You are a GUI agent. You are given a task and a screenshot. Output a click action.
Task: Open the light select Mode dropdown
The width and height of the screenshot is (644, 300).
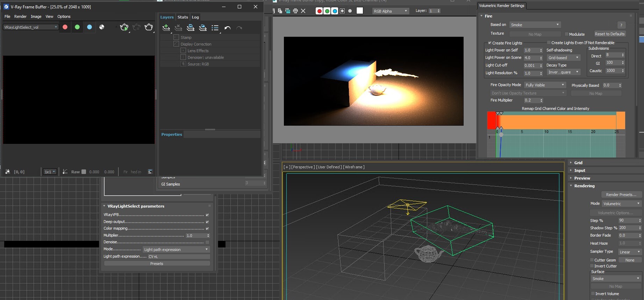click(176, 250)
